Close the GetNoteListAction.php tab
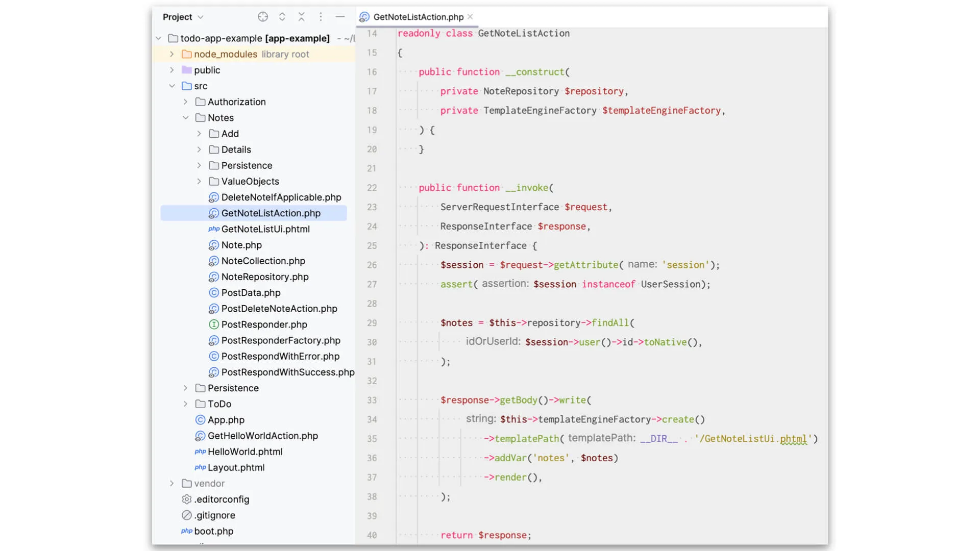980x551 pixels. (x=470, y=16)
